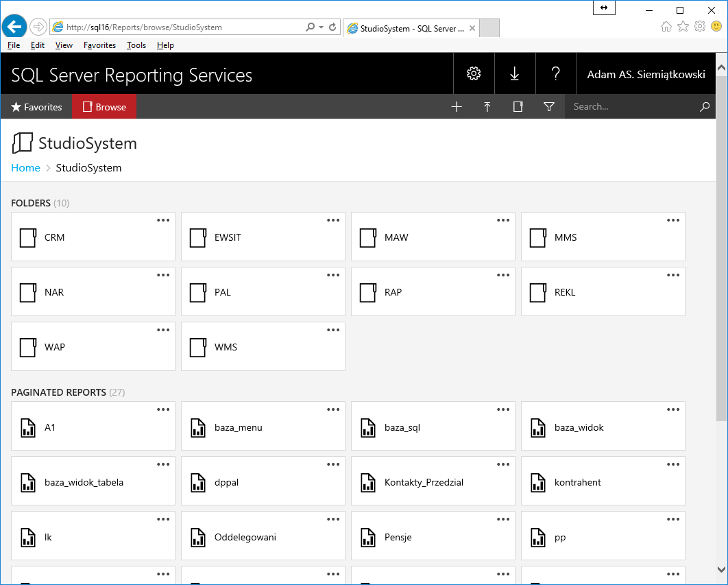Open the IE tools gear icon
This screenshot has height=585, width=728.
point(700,27)
